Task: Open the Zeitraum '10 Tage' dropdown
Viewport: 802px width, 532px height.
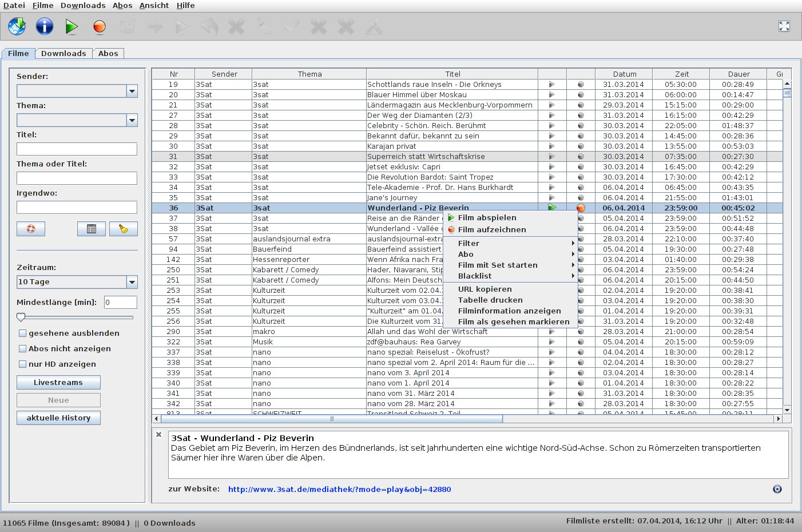Action: click(x=132, y=282)
